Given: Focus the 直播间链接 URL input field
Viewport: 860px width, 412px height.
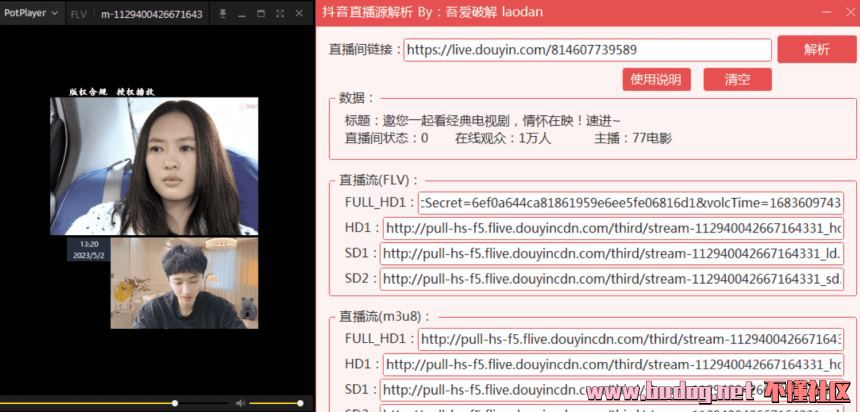Looking at the screenshot, I should click(x=587, y=50).
